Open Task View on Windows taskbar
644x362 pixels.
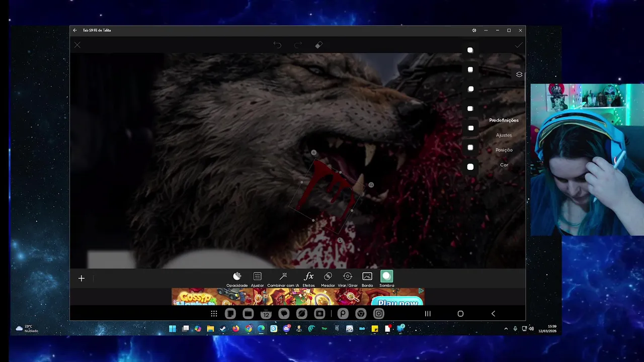[186, 329]
